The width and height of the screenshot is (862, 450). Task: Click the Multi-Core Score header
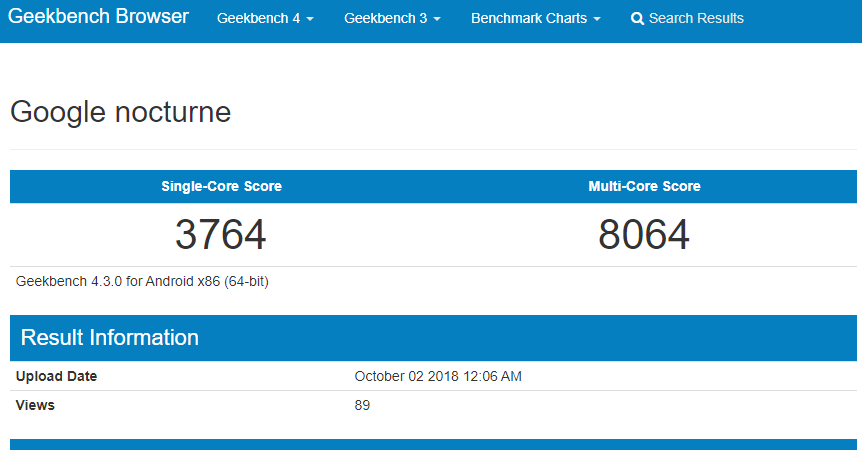(x=644, y=186)
